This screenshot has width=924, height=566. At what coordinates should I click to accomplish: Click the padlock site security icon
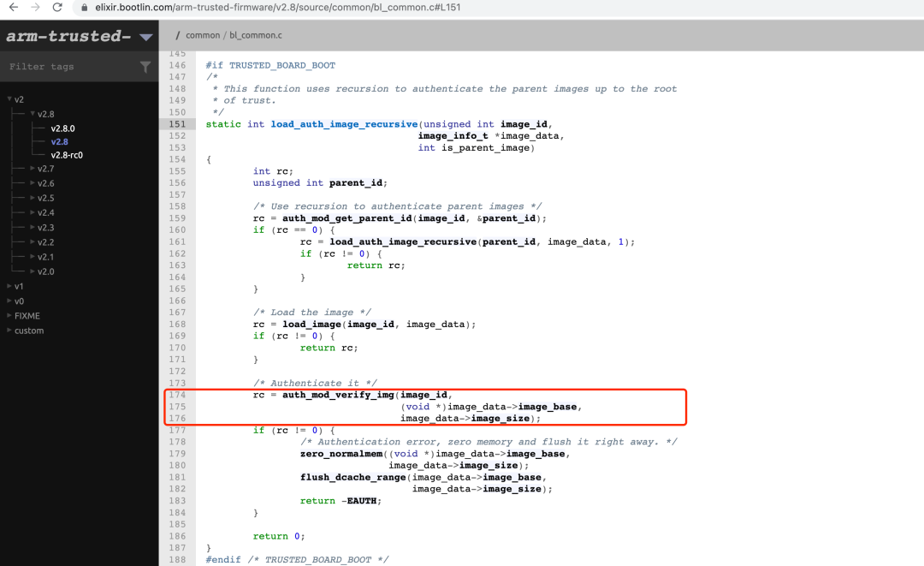tap(84, 7)
